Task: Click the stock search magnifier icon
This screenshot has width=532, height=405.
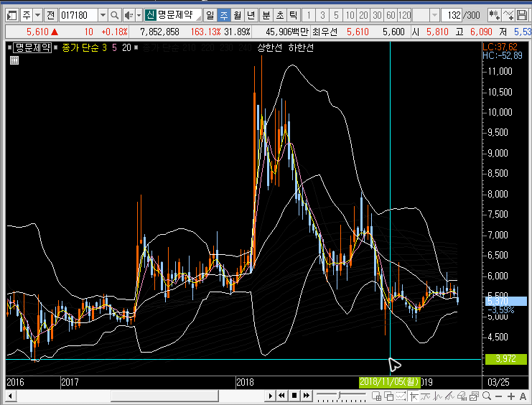Action: [x=115, y=15]
